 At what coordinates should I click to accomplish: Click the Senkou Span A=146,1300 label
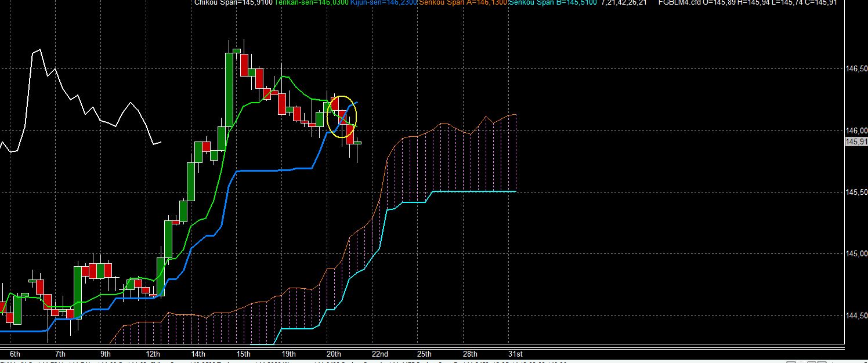pos(463,3)
